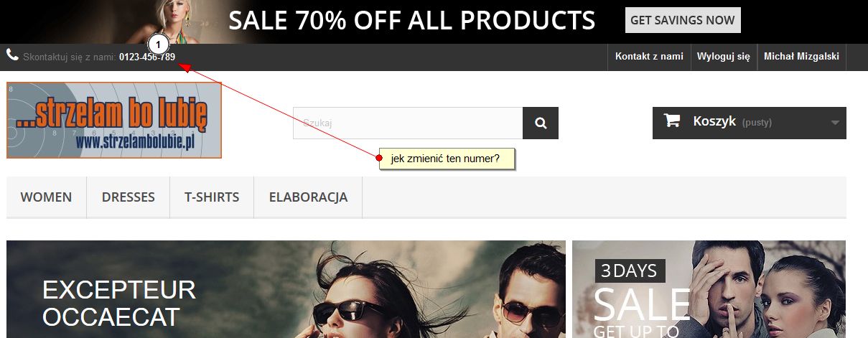
Task: Click Wyloguj się to log out
Action: (x=724, y=57)
